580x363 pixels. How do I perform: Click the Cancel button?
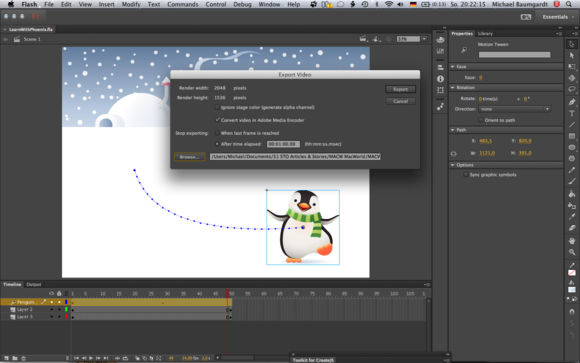point(401,101)
